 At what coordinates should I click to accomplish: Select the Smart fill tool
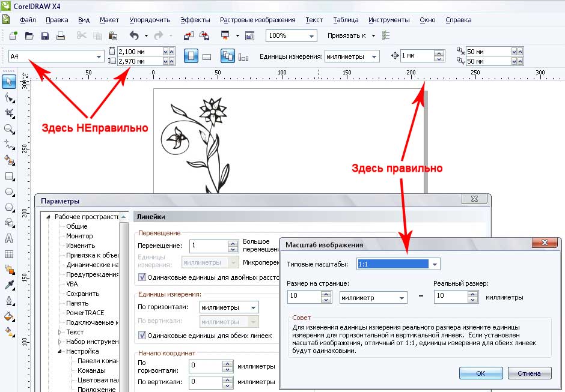click(x=10, y=160)
